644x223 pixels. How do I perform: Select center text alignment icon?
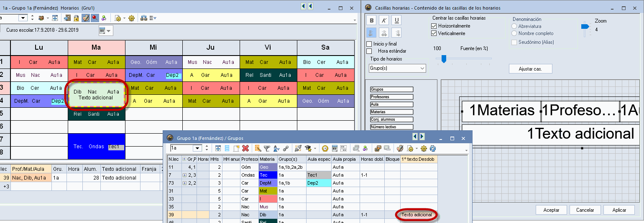[384, 33]
